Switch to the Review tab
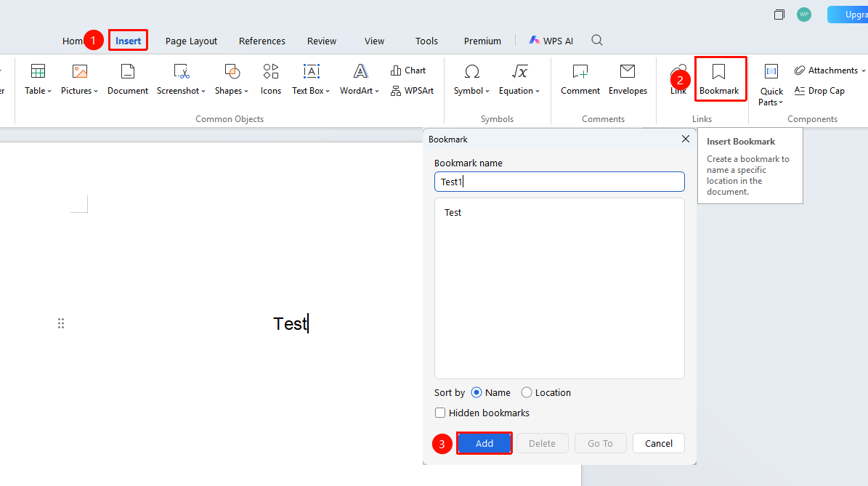Image resolution: width=868 pixels, height=486 pixels. click(x=322, y=41)
